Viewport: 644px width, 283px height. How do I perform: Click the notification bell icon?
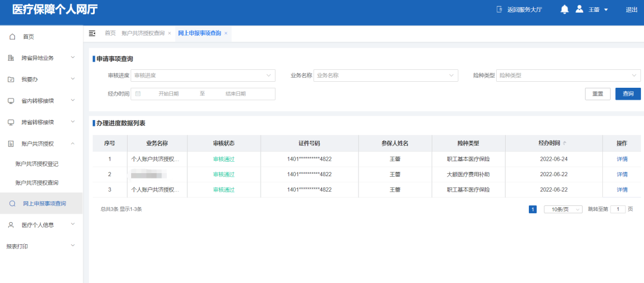click(564, 10)
